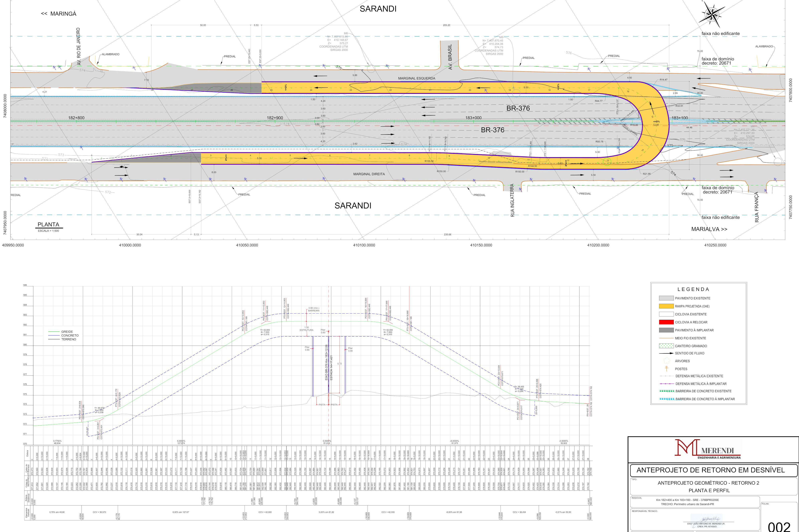
Task: Select the POSTES pole symbol in legend
Action: tap(666, 369)
